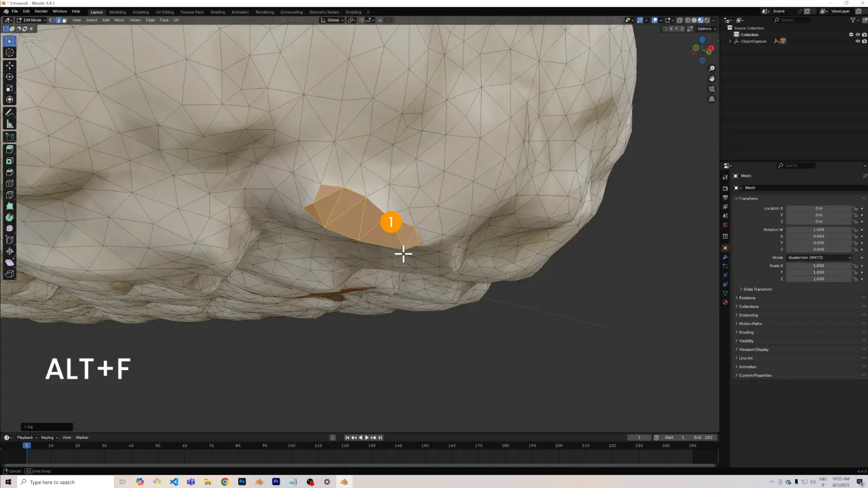Click the Location X value field
The height and width of the screenshot is (488, 868).
(819, 208)
